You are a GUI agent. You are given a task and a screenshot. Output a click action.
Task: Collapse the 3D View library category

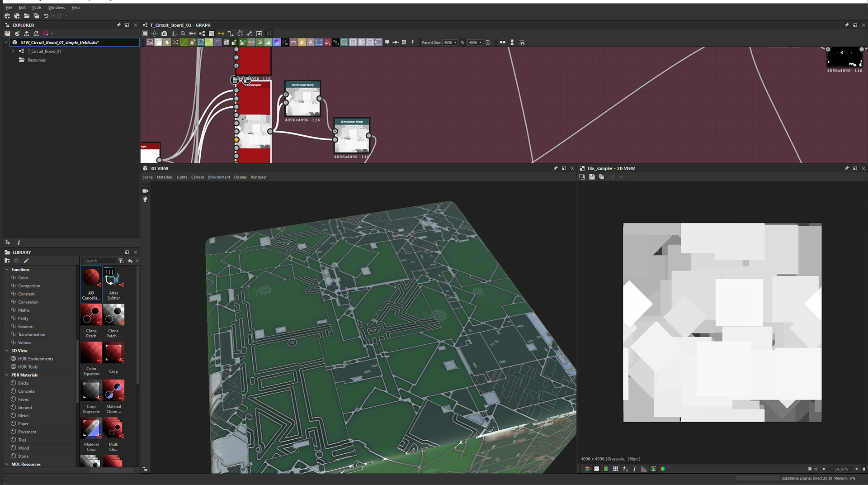(x=7, y=351)
